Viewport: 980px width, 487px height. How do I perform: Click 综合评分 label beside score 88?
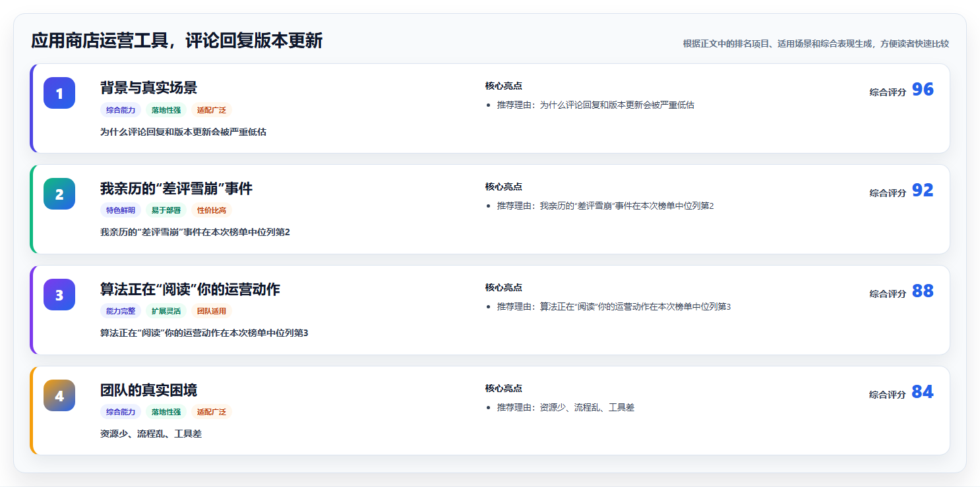tap(888, 294)
